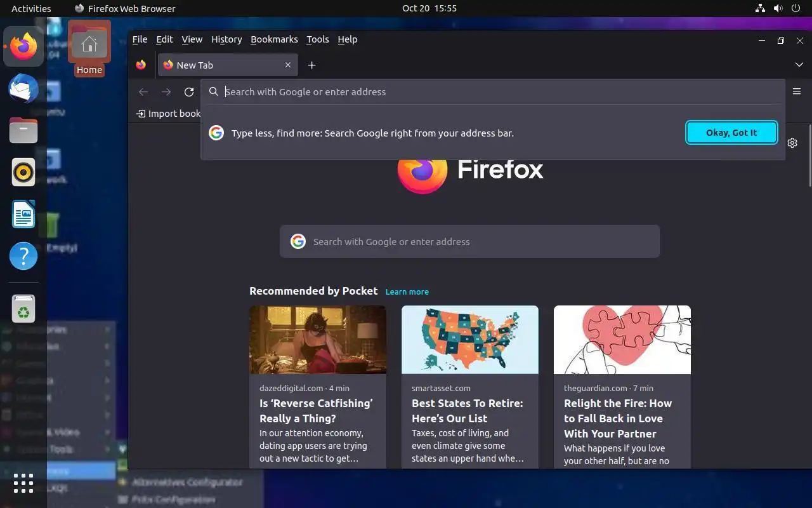Viewport: 812px width, 508px height.
Task: Reload the current page
Action: tap(189, 92)
